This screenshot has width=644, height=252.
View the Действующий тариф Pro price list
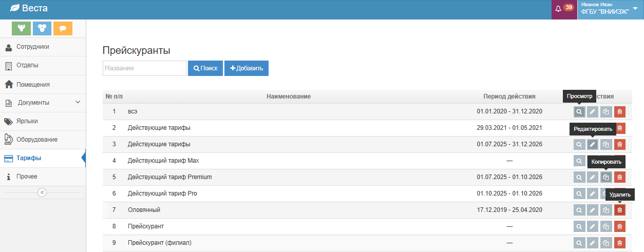point(579,194)
